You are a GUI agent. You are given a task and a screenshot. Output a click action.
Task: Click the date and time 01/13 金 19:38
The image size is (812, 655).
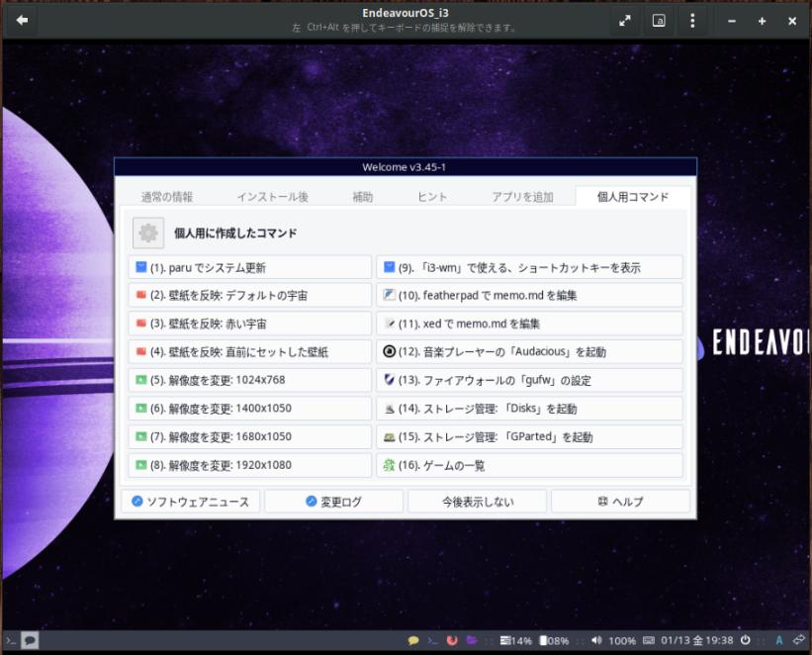[x=697, y=640]
